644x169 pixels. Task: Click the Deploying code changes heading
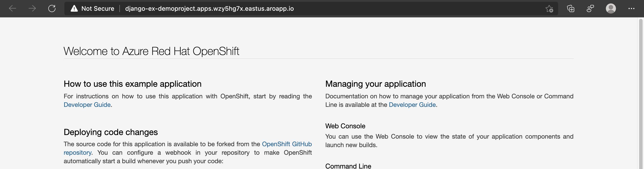coord(110,132)
